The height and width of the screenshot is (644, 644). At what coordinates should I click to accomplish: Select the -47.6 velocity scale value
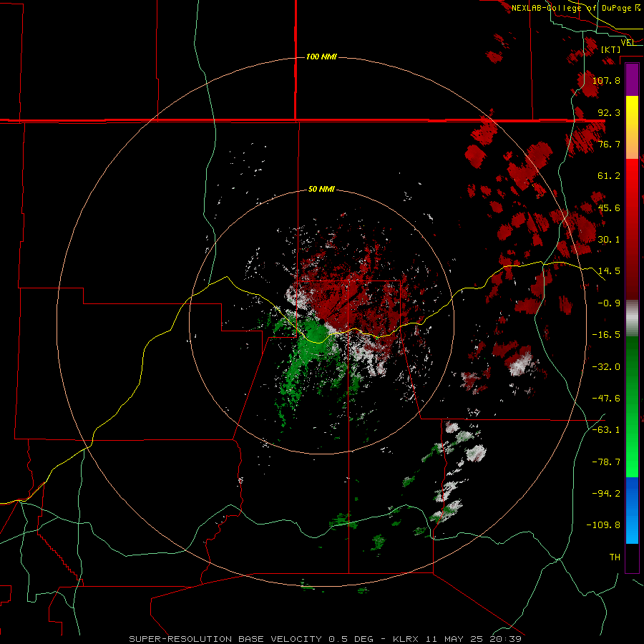pyautogui.click(x=606, y=399)
